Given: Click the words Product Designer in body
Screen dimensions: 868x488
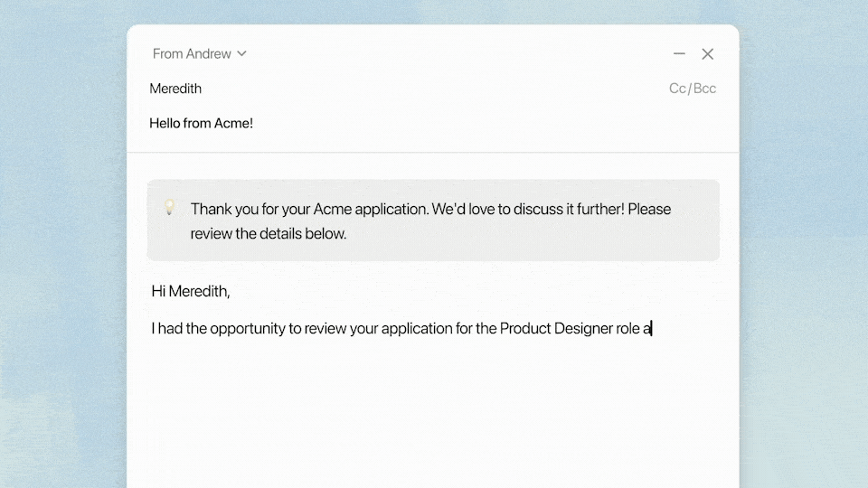Looking at the screenshot, I should tap(545, 329).
